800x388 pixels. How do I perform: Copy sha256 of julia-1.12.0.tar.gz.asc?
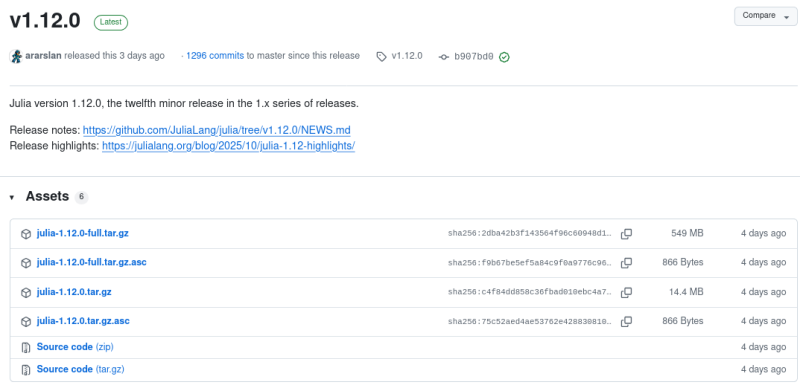pyautogui.click(x=626, y=322)
